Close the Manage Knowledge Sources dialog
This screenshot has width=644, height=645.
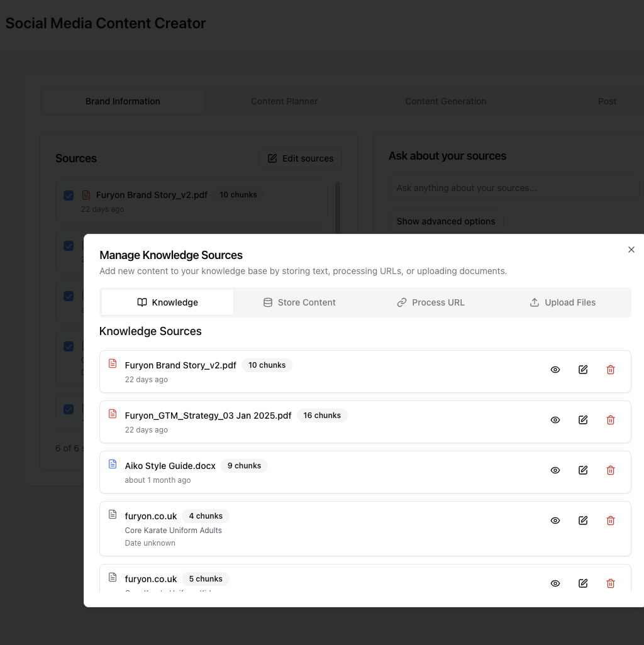[x=631, y=250]
